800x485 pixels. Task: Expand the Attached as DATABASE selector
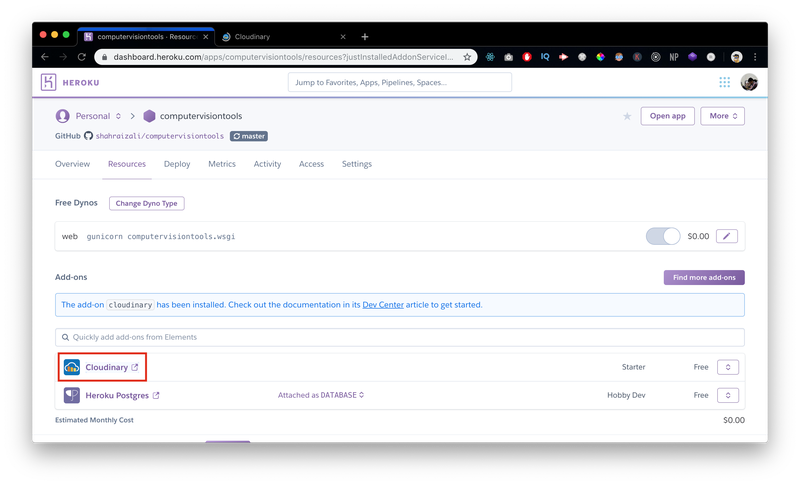(321, 395)
